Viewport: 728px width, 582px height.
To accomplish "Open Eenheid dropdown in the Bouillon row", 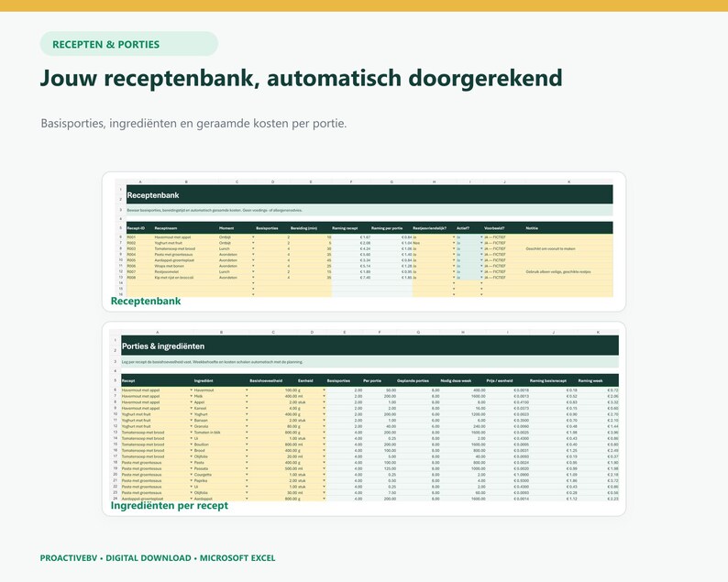I will click(324, 445).
